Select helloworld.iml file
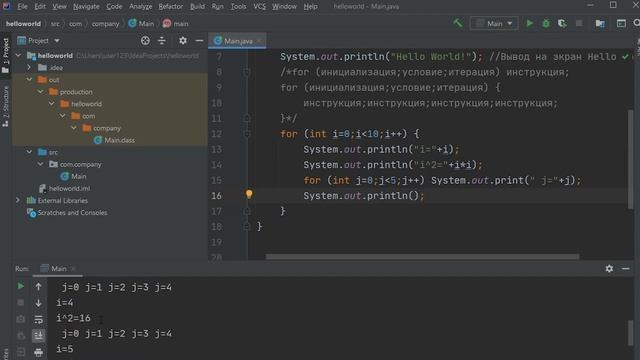This screenshot has width=640, height=360. coord(64,189)
